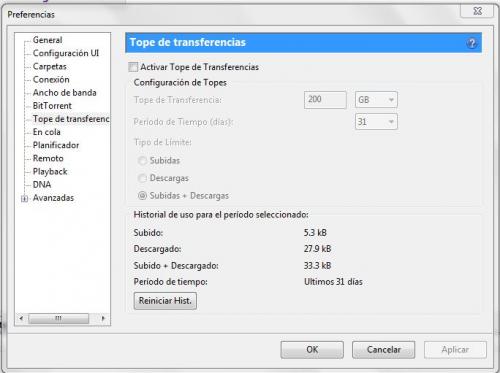This screenshot has width=500, height=373.
Task: Expand the Avanzadas tree node
Action: pyautogui.click(x=24, y=199)
